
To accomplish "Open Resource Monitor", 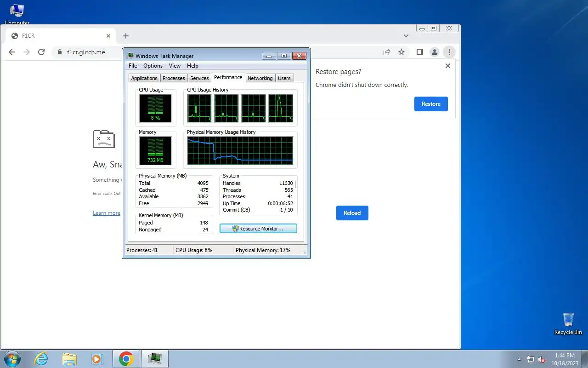I will pos(258,229).
